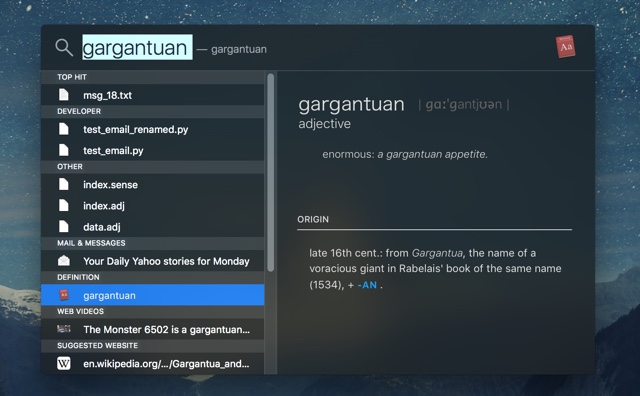Click the Wikipedia W icon
640x396 pixels.
pos(64,363)
